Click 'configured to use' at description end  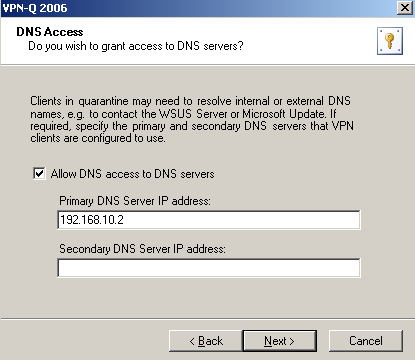[123, 138]
